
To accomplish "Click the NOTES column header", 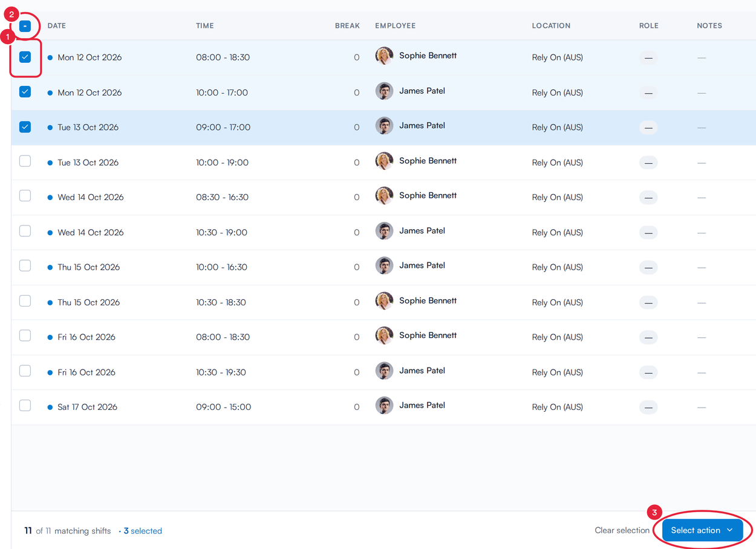I will click(709, 26).
